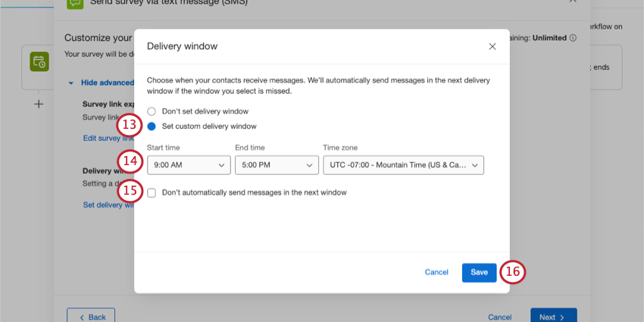Cancel the Delivery window dialog
The image size is (644, 322).
tap(436, 272)
